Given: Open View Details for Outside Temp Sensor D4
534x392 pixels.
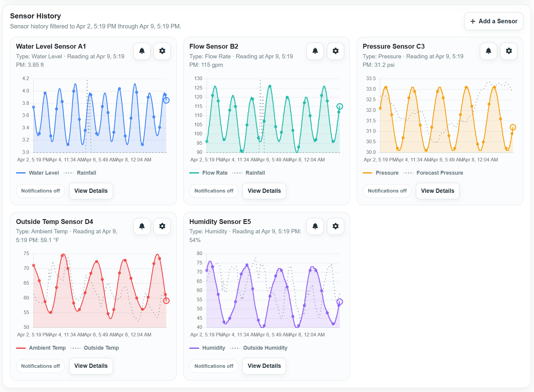Looking at the screenshot, I should pos(91,366).
